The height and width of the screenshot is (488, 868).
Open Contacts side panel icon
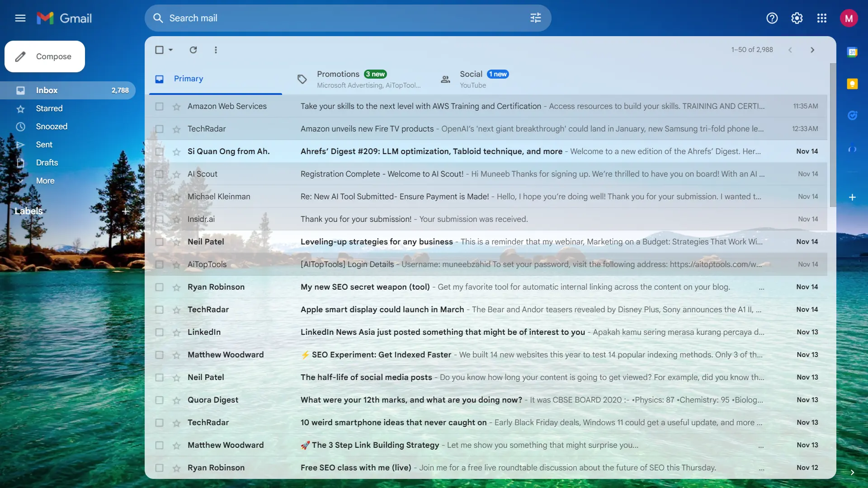pos(852,148)
